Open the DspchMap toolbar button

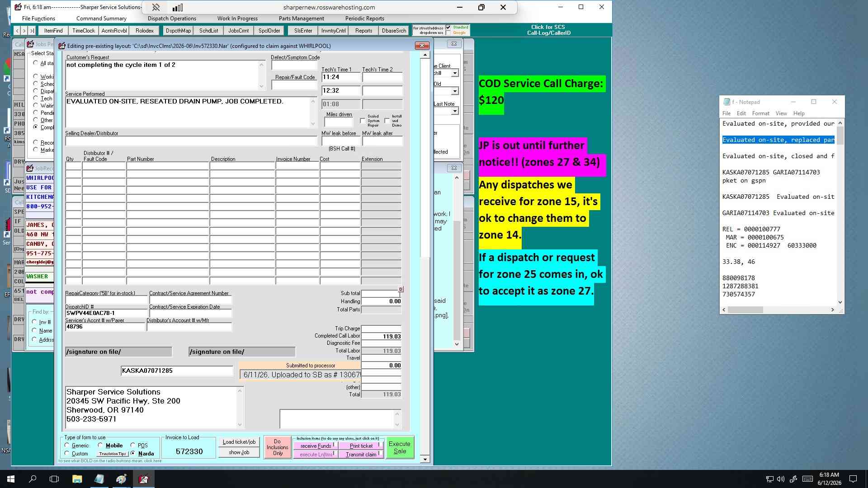pos(178,31)
